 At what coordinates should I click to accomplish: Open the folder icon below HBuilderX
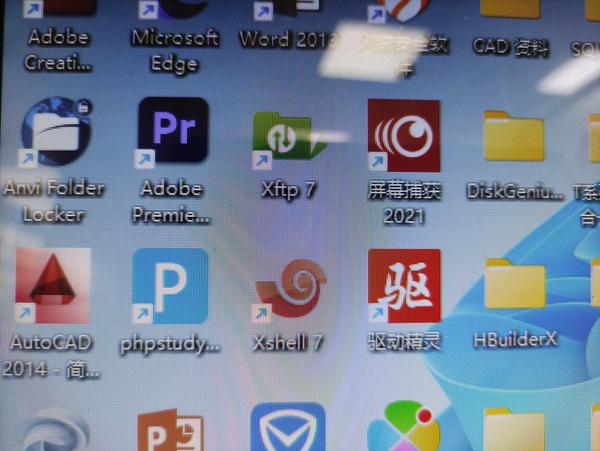coord(514,429)
